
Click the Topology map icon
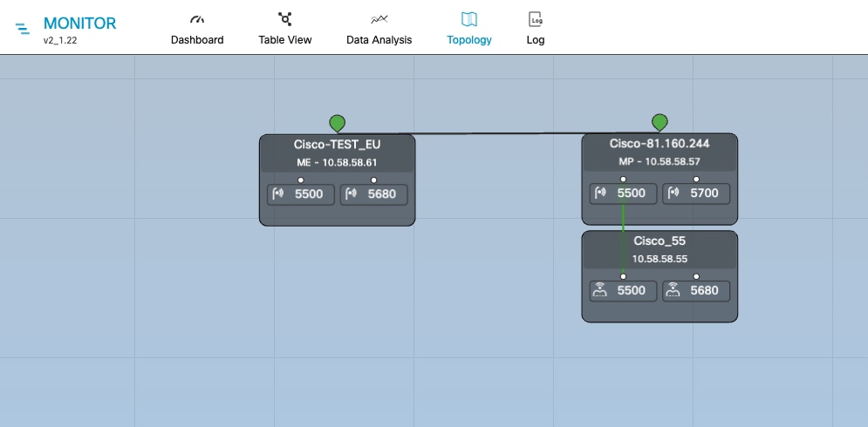(x=468, y=19)
